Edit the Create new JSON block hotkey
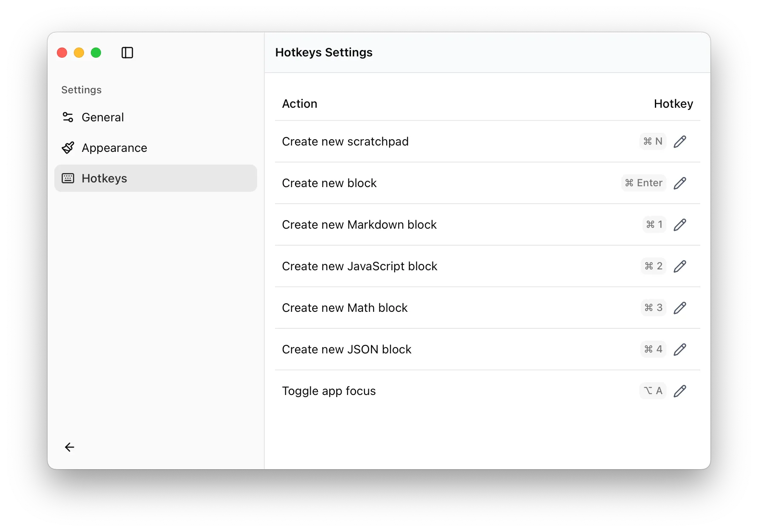The height and width of the screenshot is (532, 758). (x=679, y=350)
